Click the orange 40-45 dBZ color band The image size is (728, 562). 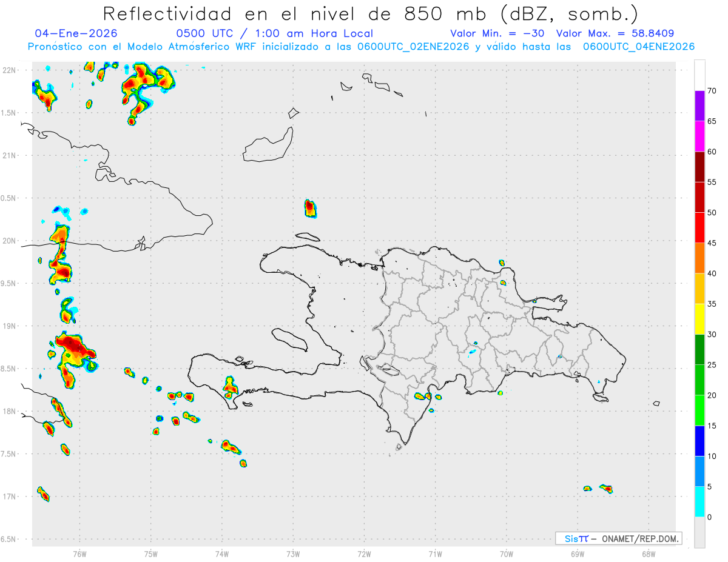[x=700, y=258]
